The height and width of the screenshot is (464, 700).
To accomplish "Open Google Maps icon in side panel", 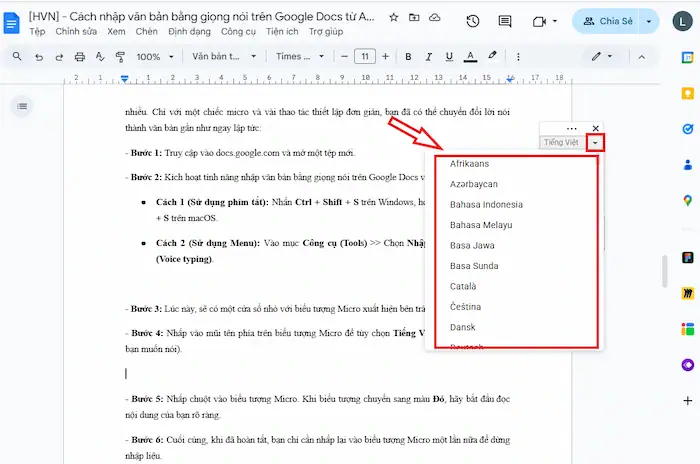I will pos(688,201).
